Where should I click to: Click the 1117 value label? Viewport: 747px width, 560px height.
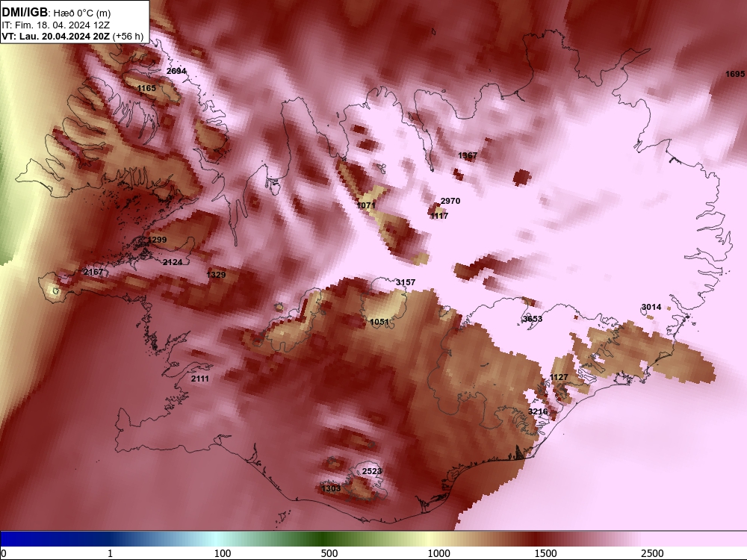(x=438, y=216)
